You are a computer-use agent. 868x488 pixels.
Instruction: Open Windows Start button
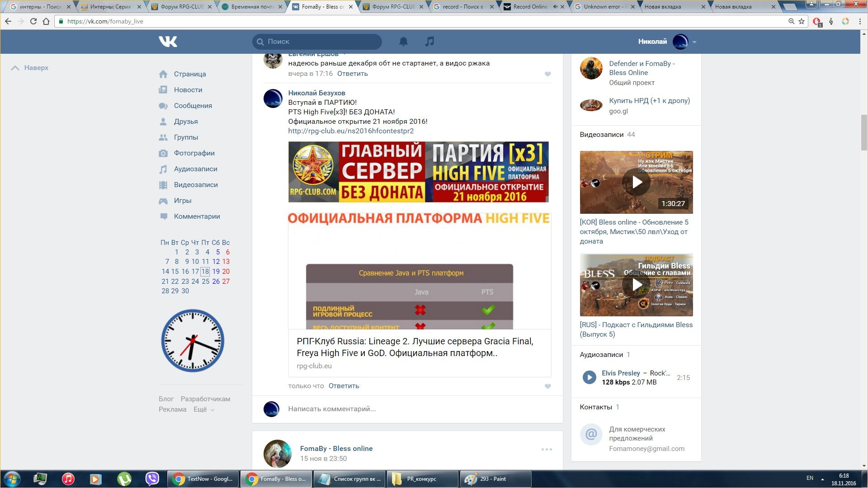point(12,479)
